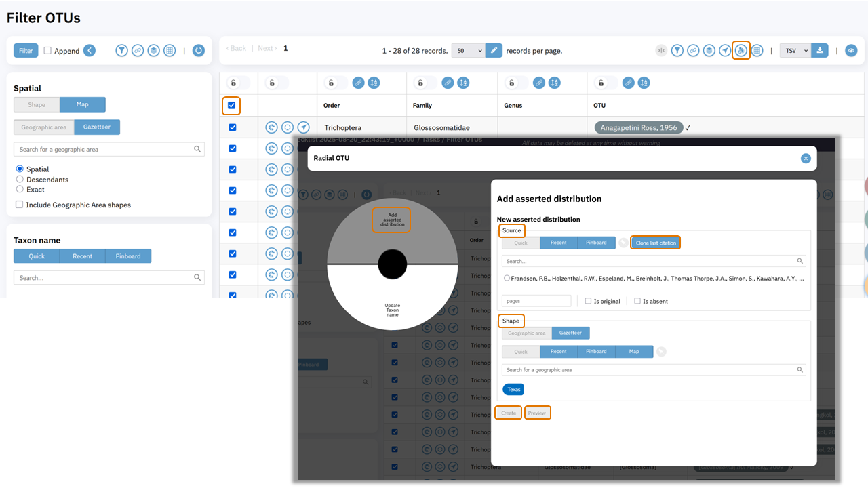Click Add asserted distribution radial slice
This screenshot has height=488, width=868.
392,220
